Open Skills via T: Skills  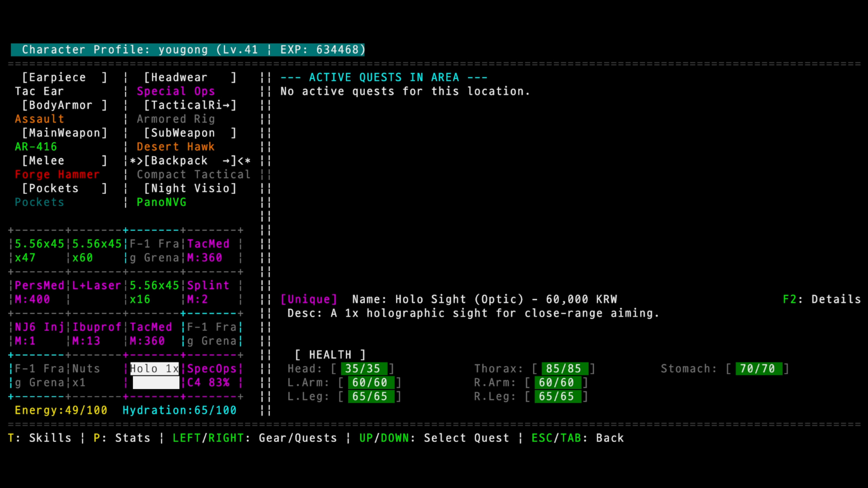point(40,438)
